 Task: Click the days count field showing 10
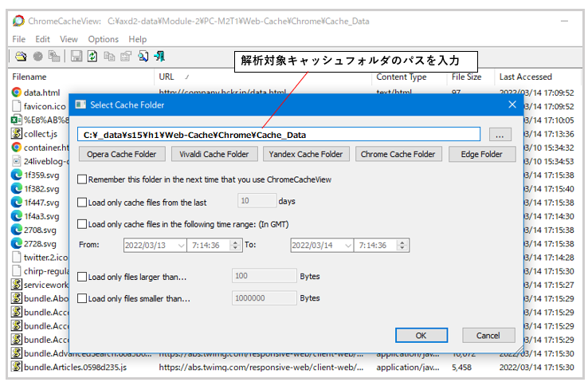tap(257, 201)
